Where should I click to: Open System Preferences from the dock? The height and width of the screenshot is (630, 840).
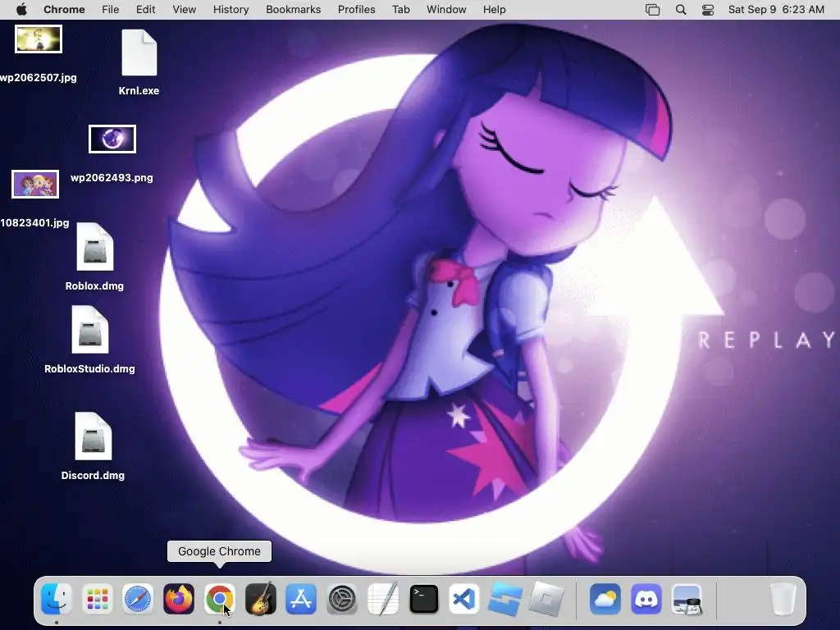click(x=342, y=598)
